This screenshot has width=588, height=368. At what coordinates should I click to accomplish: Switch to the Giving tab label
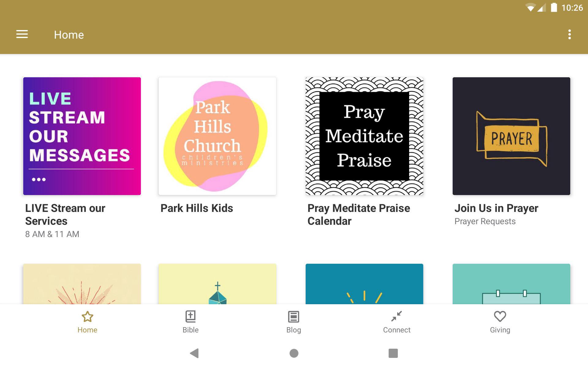coord(500,330)
